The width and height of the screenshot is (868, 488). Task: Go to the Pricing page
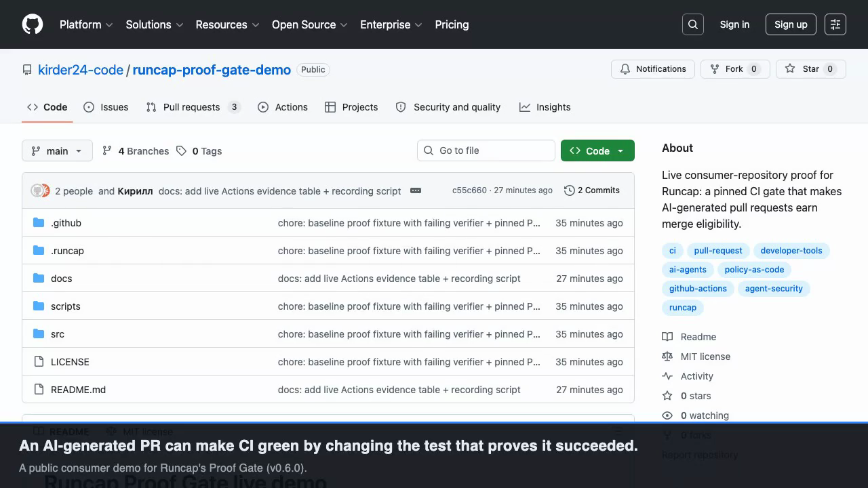click(x=452, y=24)
